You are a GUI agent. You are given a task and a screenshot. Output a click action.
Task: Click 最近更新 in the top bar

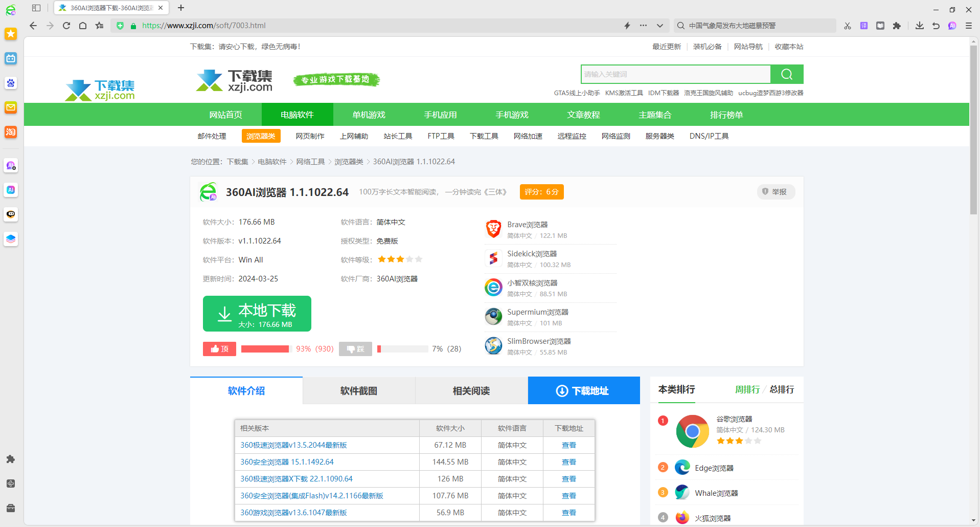[667, 47]
